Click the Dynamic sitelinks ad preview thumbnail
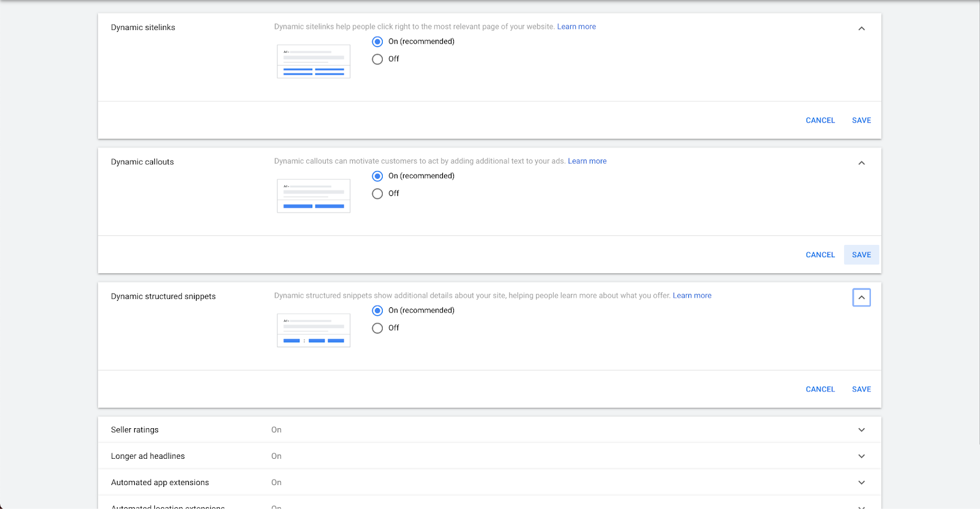Screen dimensions: 980x509 pos(314,61)
